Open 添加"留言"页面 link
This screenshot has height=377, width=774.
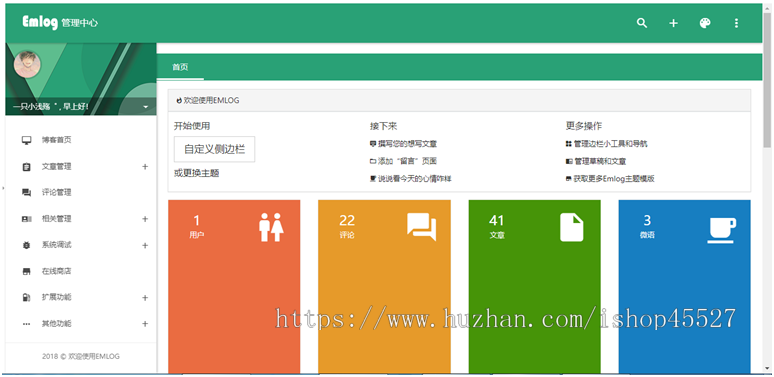coord(403,161)
